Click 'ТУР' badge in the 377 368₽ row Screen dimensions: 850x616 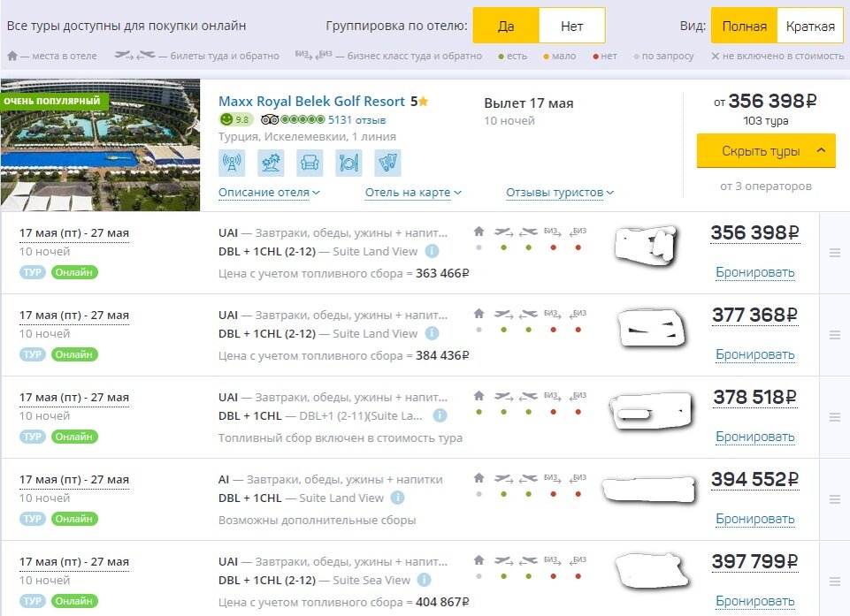(x=33, y=354)
